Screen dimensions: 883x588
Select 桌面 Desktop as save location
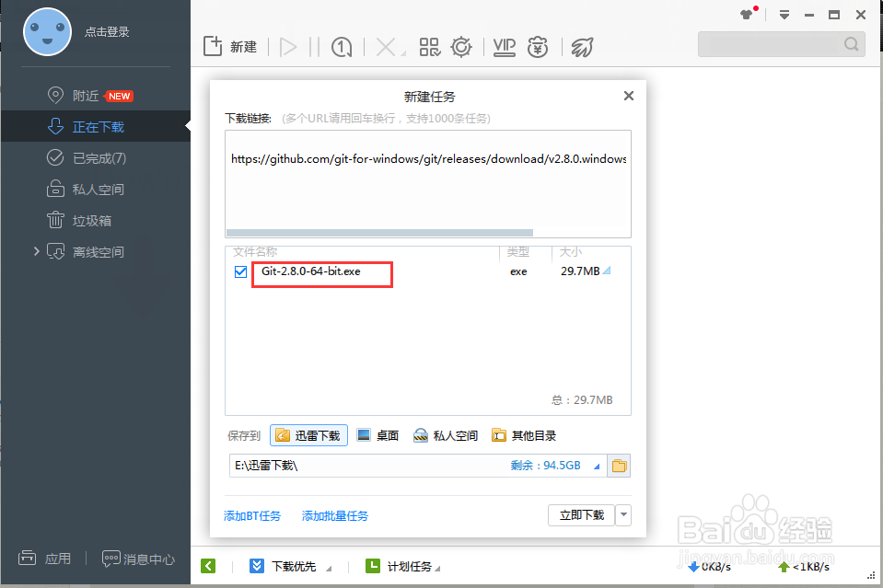click(378, 435)
